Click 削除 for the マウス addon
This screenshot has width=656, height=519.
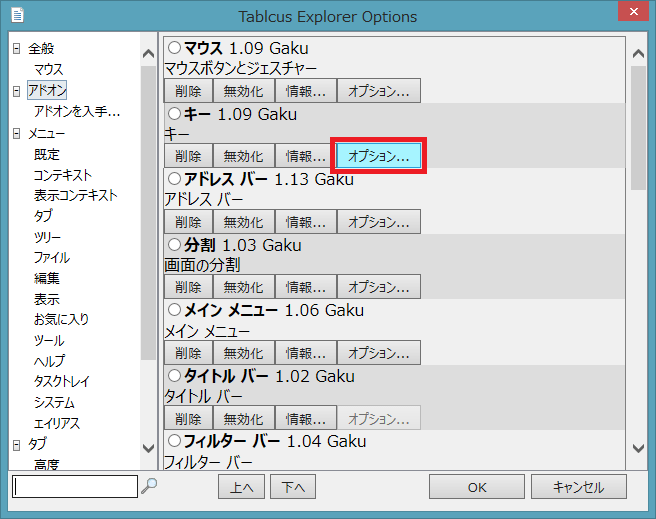point(188,91)
